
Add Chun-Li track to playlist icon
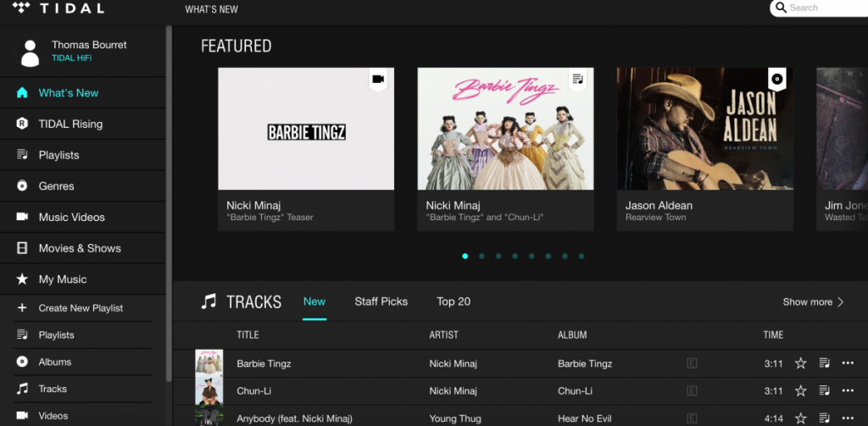(x=824, y=390)
